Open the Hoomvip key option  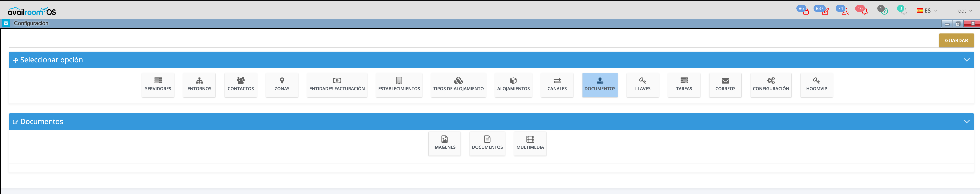[816, 84]
